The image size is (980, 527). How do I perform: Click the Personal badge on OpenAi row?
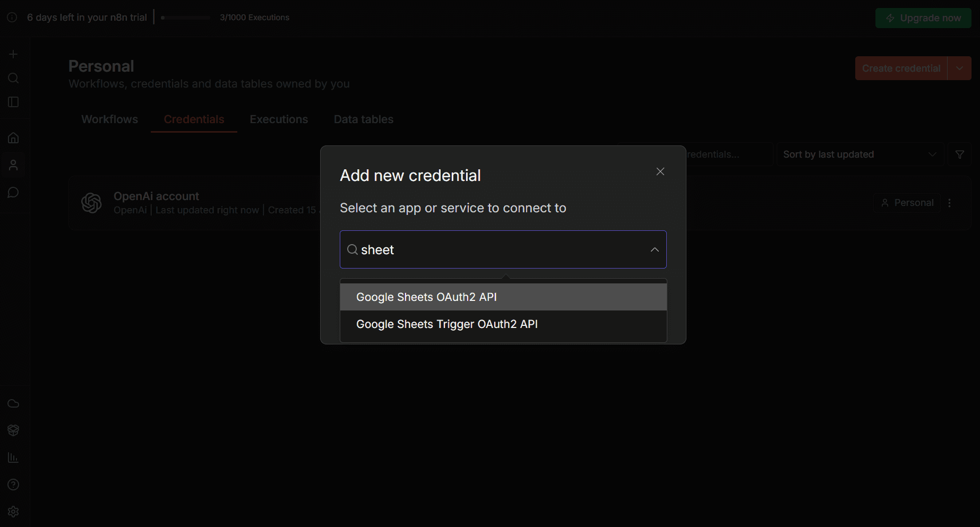907,203
